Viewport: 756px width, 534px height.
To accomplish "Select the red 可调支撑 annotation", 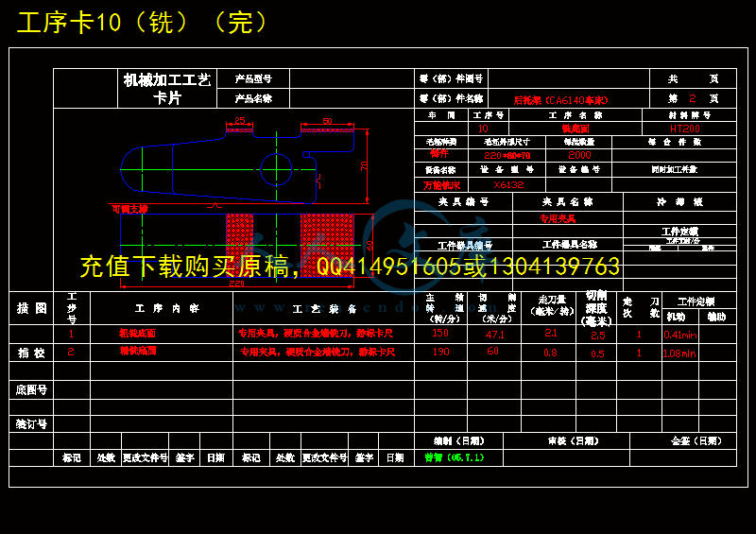I will coord(129,209).
